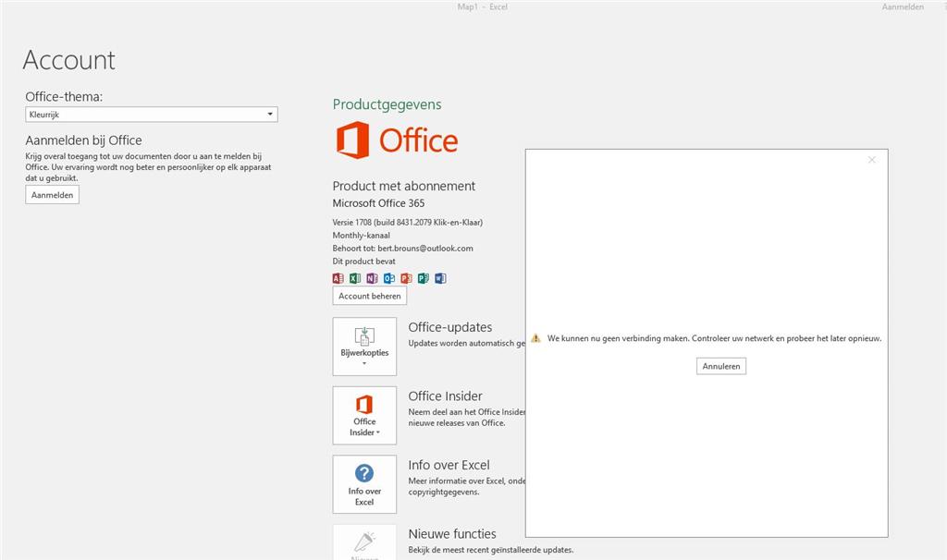Click the Monthly-kanaal text
The height and width of the screenshot is (560, 947).
pos(362,236)
